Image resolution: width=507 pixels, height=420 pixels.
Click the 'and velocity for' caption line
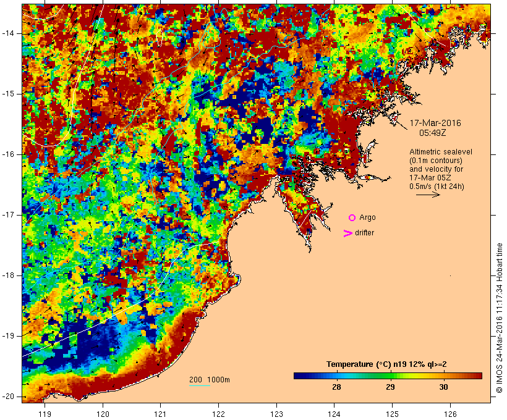tap(436, 169)
